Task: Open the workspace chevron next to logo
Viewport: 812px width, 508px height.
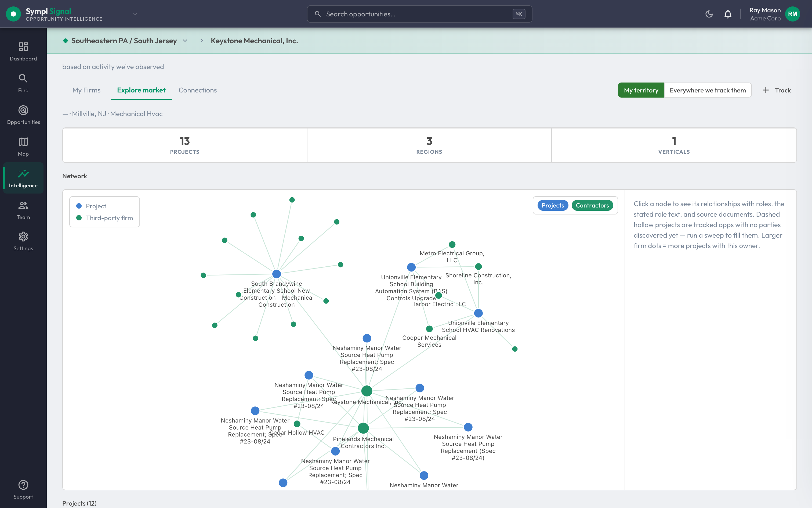Action: (x=135, y=14)
